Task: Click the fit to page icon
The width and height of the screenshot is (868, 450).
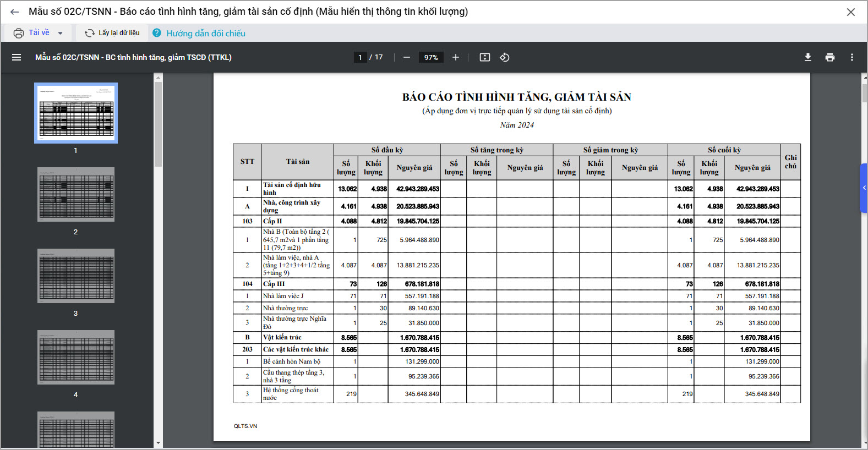Action: coord(485,57)
